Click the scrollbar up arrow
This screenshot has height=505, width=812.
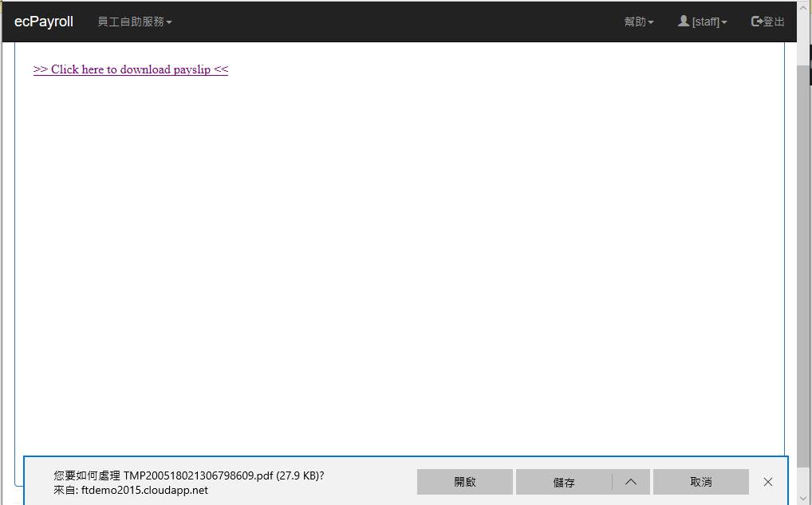803,7
